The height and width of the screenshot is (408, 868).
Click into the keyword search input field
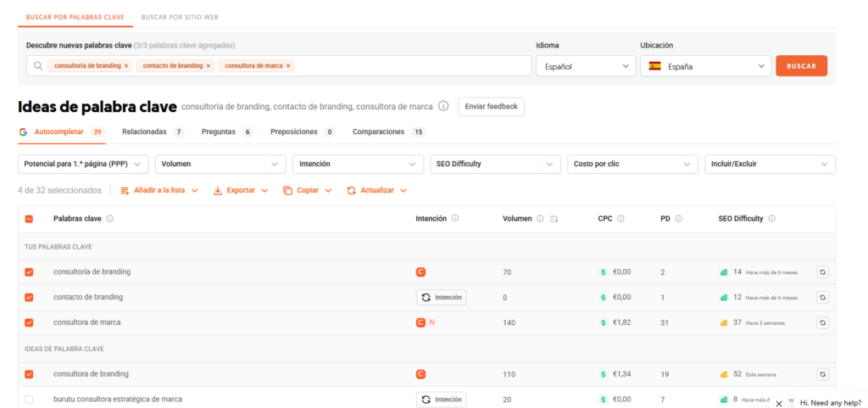click(x=407, y=66)
